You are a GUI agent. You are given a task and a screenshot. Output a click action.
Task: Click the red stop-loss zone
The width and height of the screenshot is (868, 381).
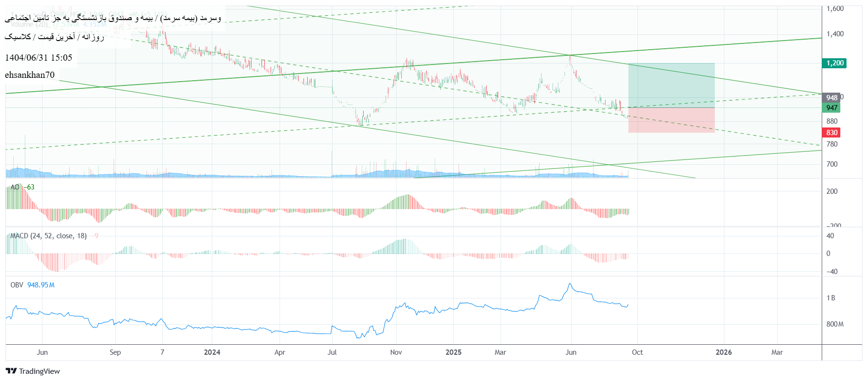click(x=671, y=120)
